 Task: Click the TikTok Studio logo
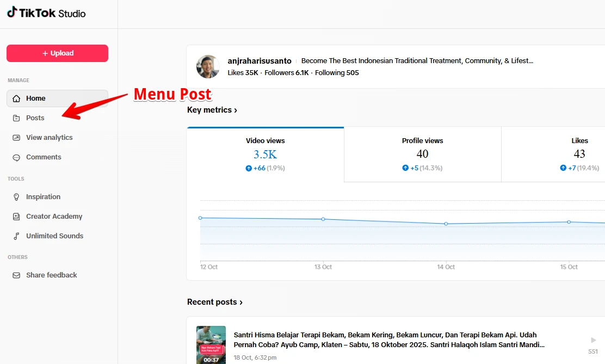pyautogui.click(x=46, y=13)
